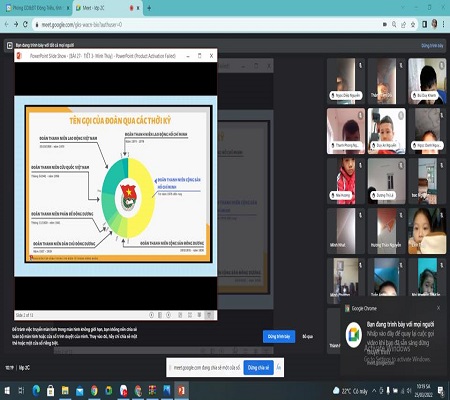The width and height of the screenshot is (450, 400).
Task: Reload the Meet page
Action: (x=25, y=24)
